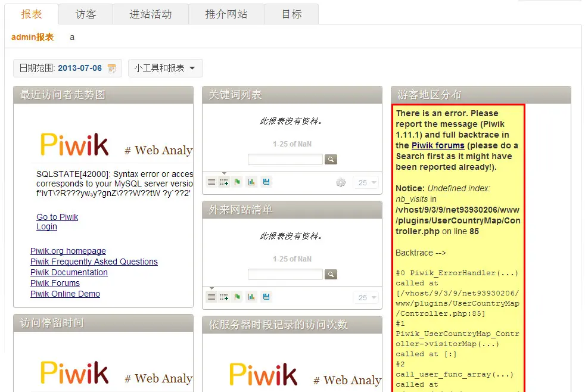Click the 外来网站清单 widget title bar
This screenshot has height=392, width=585.
(x=292, y=210)
